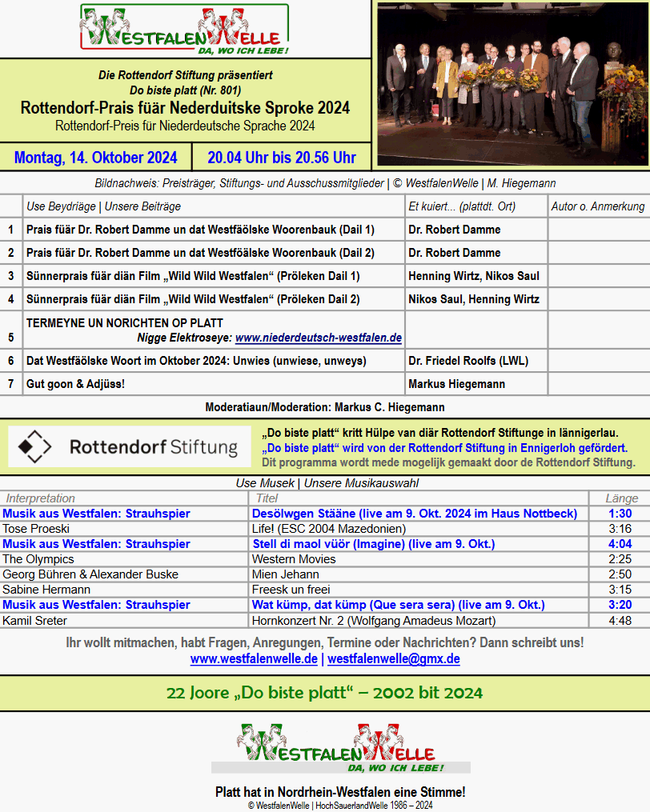
Task: Click artist 'The Olympics'
Action: [38, 559]
